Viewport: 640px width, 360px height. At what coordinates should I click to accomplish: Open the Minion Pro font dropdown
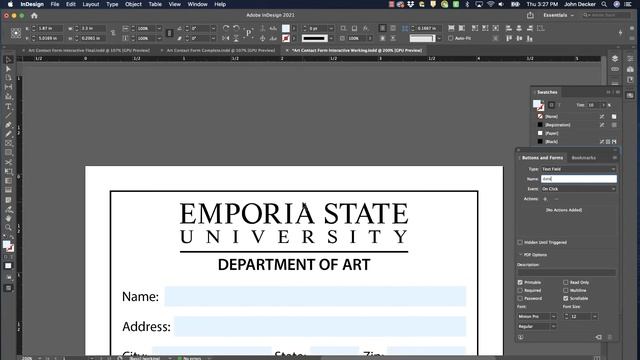(537, 316)
